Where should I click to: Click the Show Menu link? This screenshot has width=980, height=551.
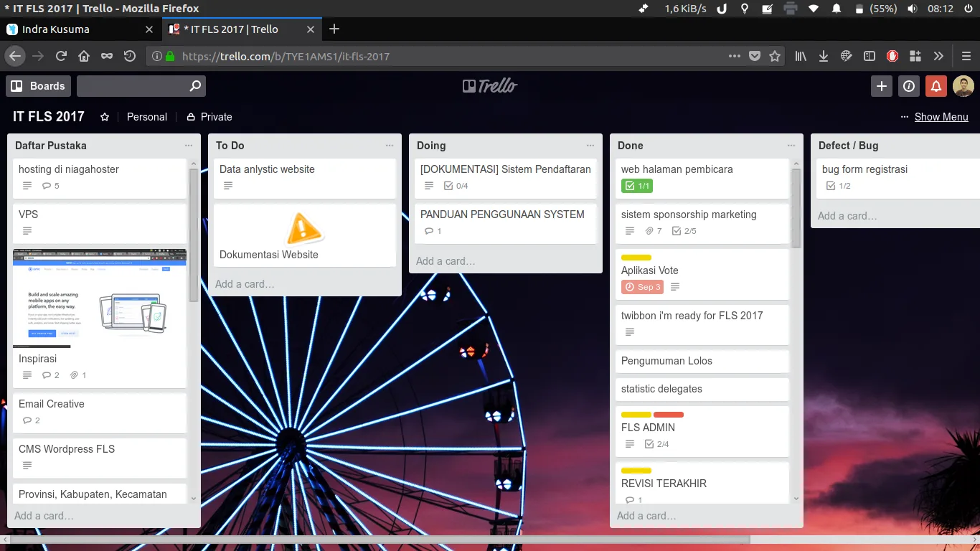(941, 117)
